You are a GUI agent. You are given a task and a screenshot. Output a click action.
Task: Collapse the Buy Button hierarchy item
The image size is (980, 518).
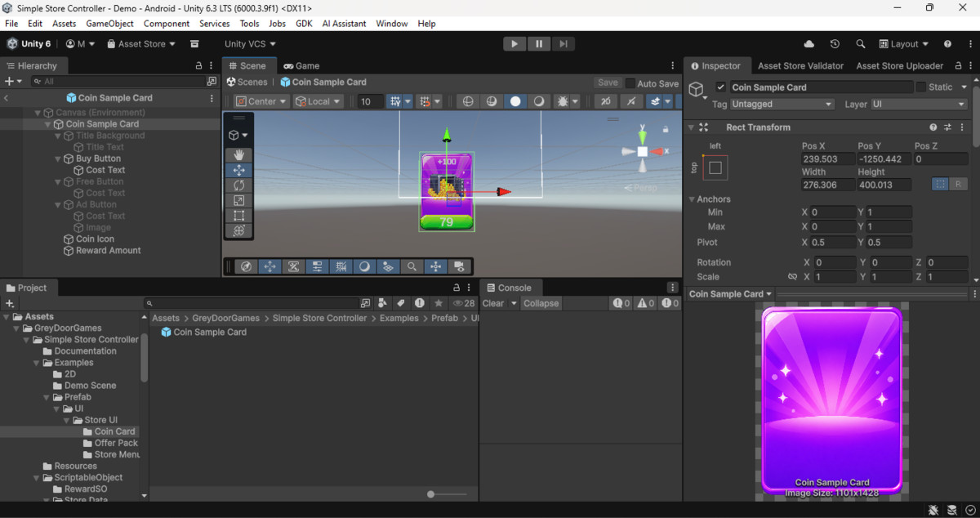pos(58,159)
